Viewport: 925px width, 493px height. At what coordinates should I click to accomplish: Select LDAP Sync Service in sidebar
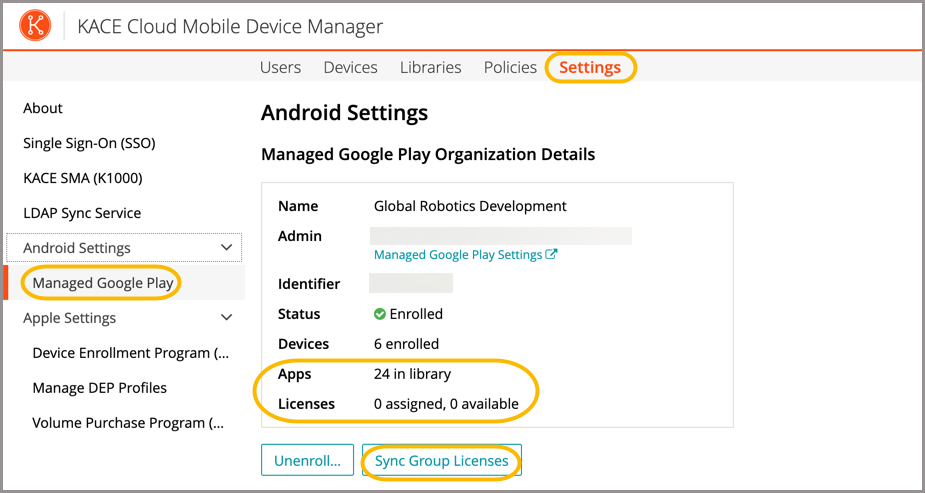[82, 213]
